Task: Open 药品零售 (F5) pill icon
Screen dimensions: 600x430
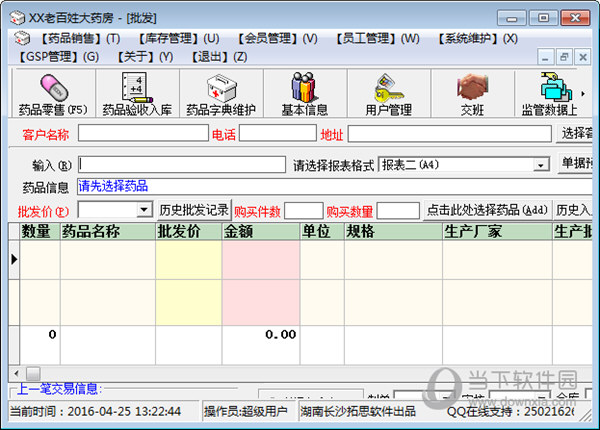Action: [x=54, y=94]
